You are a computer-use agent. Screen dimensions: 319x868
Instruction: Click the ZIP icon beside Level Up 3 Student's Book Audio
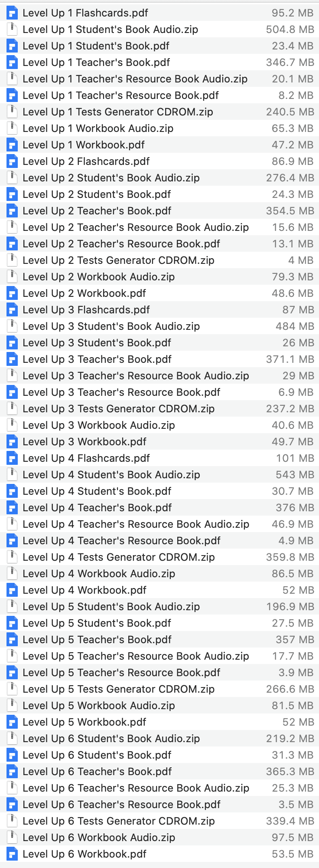(x=12, y=326)
